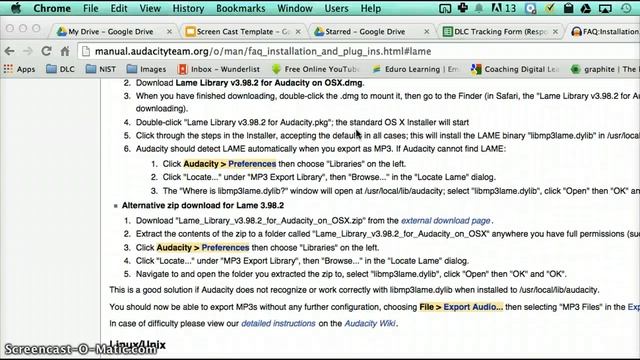Open Free Online YouTube bookmark

[x=316, y=69]
